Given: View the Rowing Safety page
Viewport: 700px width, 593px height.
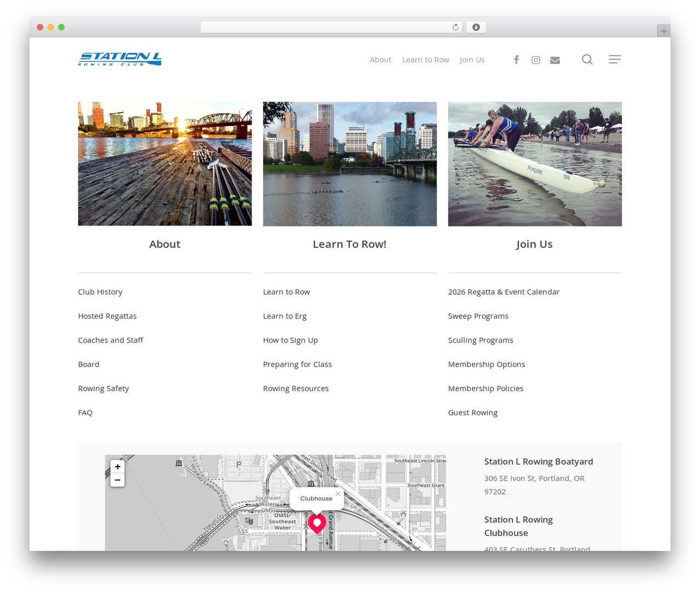Looking at the screenshot, I should click(x=103, y=388).
